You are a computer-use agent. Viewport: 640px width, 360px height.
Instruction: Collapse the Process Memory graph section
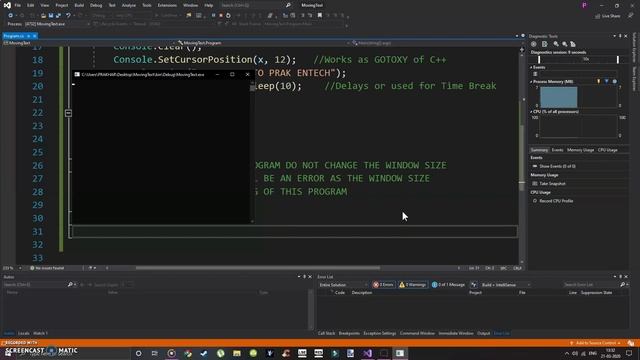point(531,82)
